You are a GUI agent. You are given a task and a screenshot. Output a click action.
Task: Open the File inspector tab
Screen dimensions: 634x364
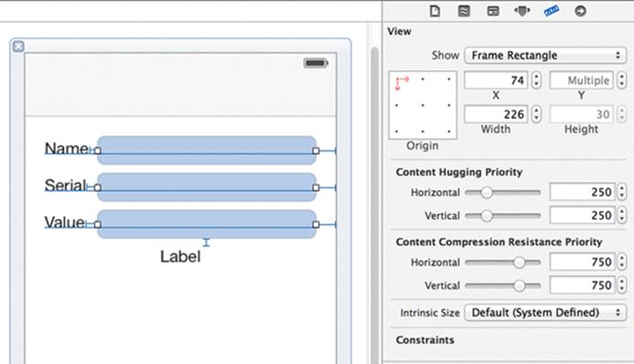click(x=435, y=11)
